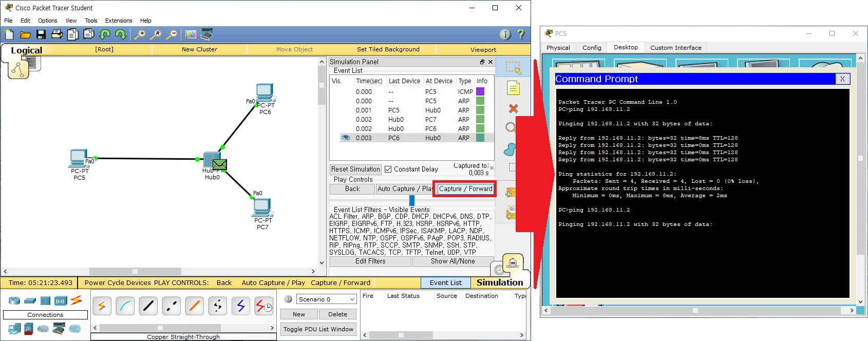This screenshot has height=341, width=868.
Task: Click Power Cycle Devices
Action: coord(118,282)
